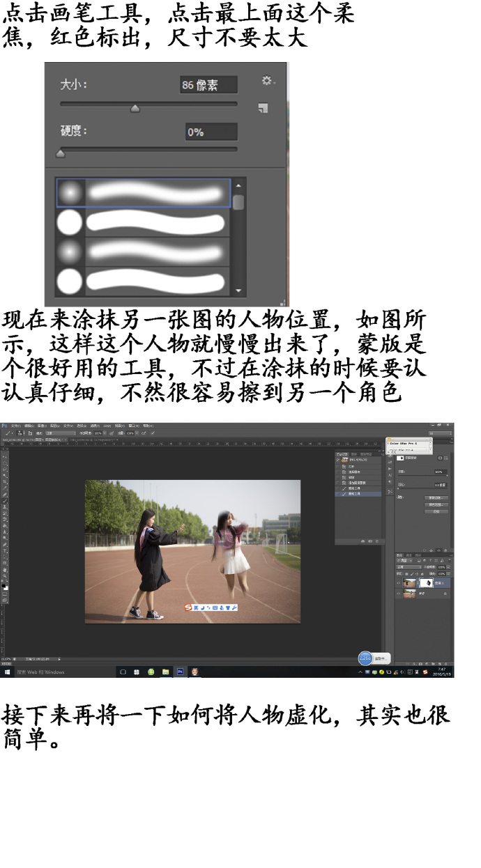This screenshot has height=868, width=481.
Task: Open Task View on the taskbar
Action: pyautogui.click(x=123, y=672)
